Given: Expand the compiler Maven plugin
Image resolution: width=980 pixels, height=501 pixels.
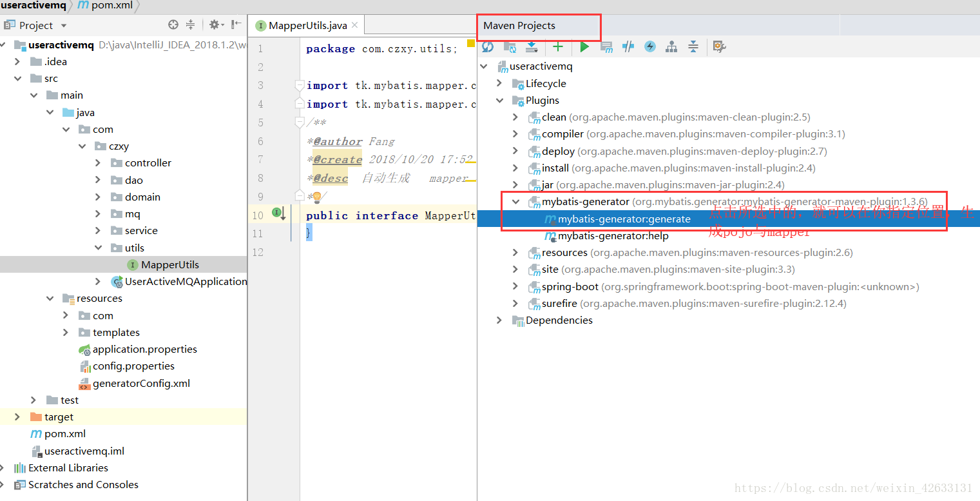Looking at the screenshot, I should 515,134.
